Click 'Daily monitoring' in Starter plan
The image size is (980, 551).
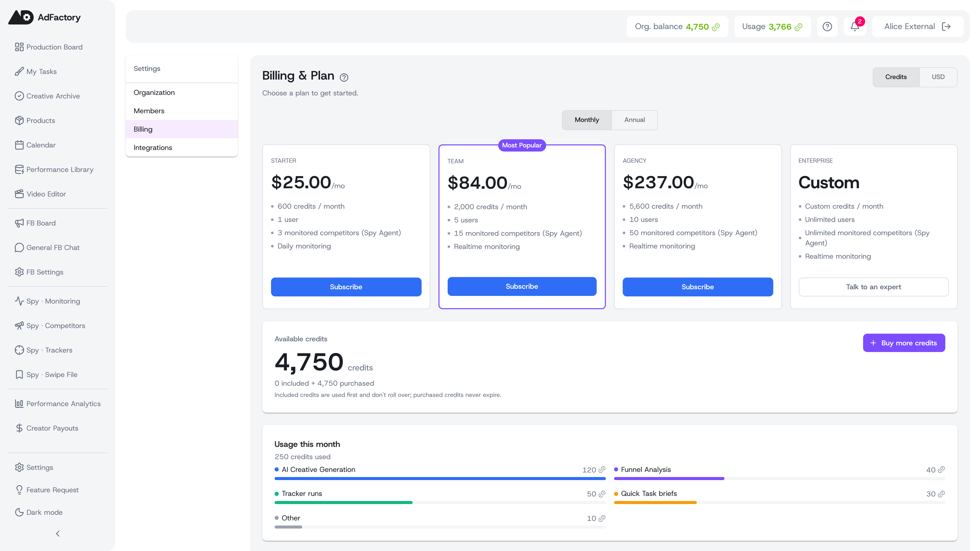tap(304, 246)
